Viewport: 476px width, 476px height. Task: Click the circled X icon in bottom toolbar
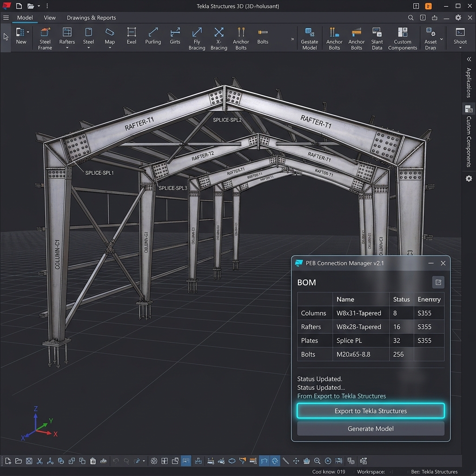tap(328, 461)
